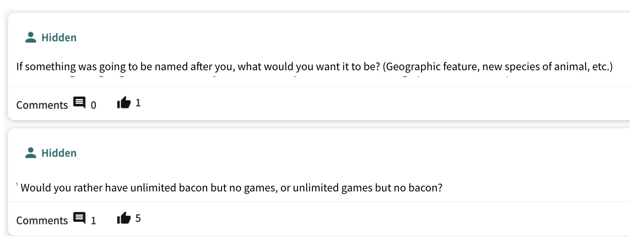Open comments bubble icon on the bacon question
Viewport: 644px width, 252px height.
(79, 219)
